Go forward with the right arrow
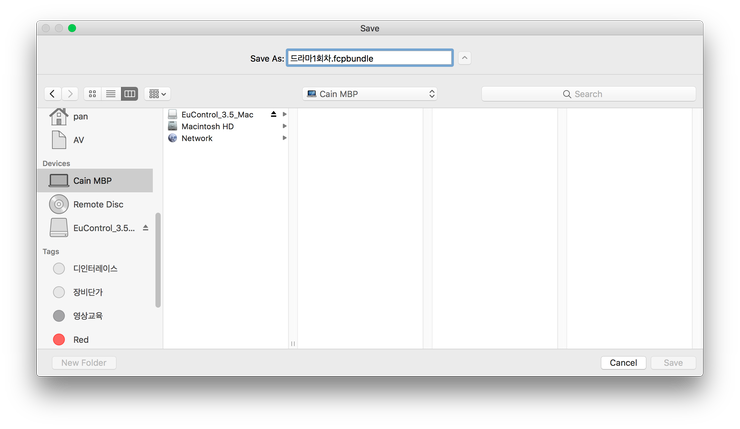Viewport: 740px width, 429px height. [70, 94]
